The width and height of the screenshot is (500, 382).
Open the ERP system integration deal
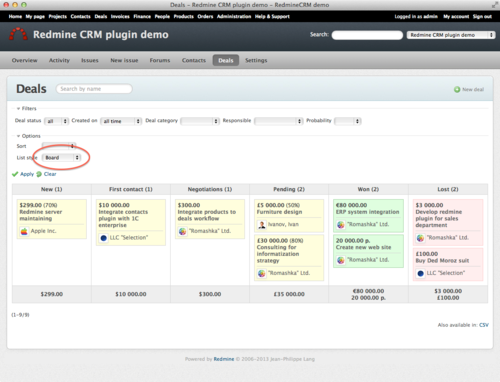point(367,212)
